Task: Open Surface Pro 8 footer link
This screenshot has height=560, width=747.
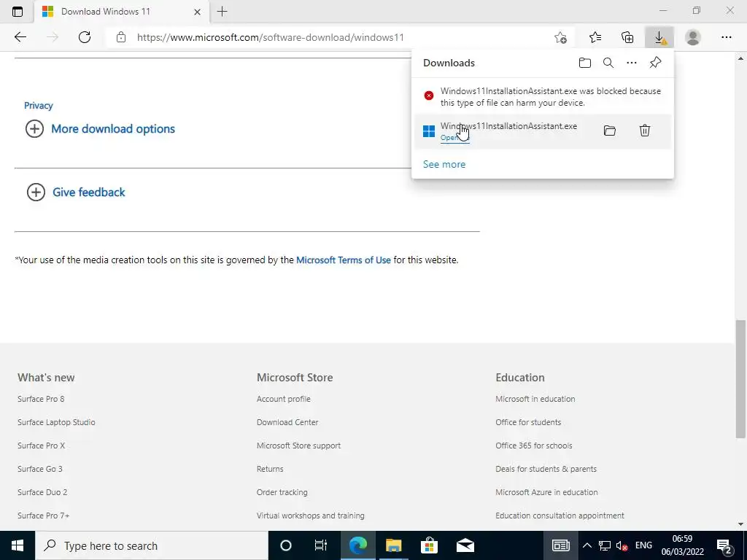Action: [41, 399]
